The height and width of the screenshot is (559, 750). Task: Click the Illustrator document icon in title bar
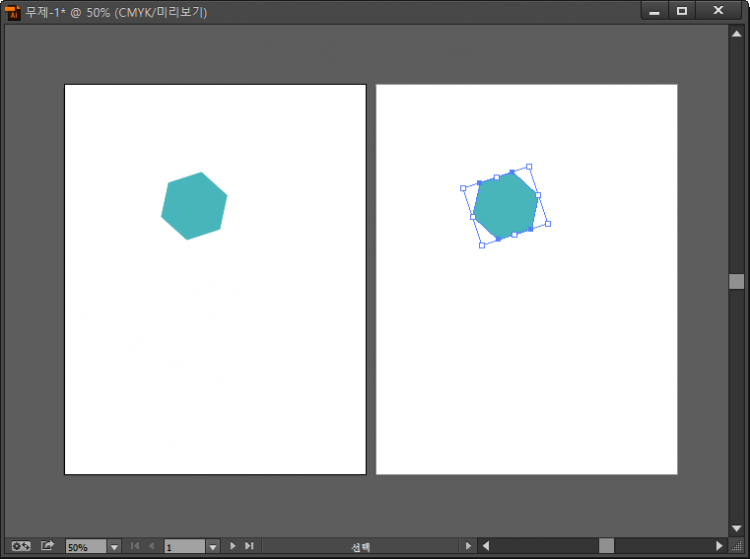point(14,12)
